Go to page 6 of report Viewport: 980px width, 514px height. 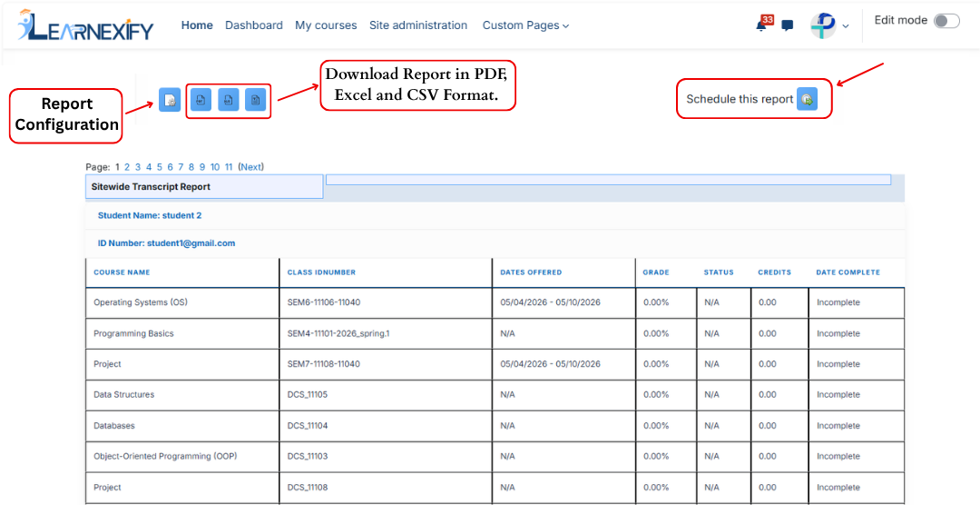[x=170, y=167]
